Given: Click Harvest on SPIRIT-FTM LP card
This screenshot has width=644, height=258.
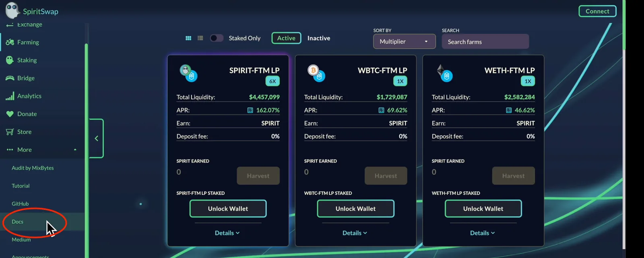Looking at the screenshot, I should tap(258, 176).
